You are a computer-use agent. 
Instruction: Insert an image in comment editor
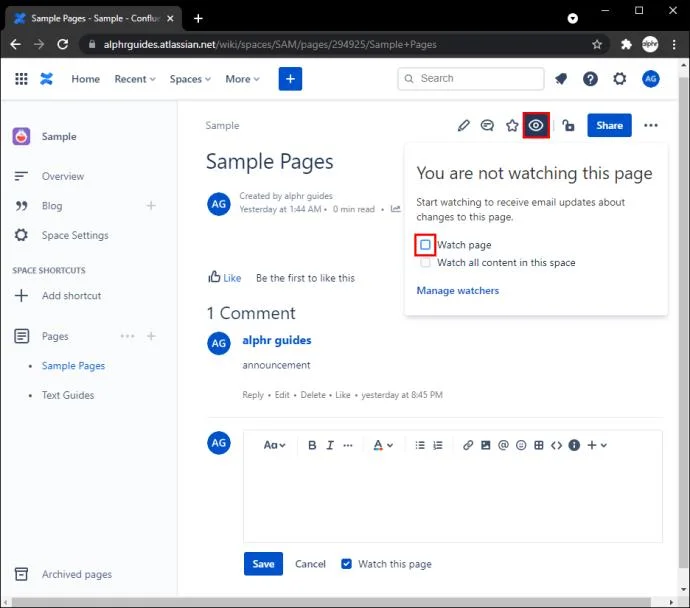pos(485,445)
